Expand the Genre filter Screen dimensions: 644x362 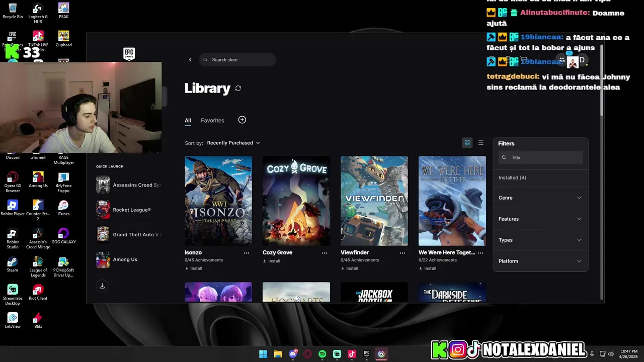pyautogui.click(x=540, y=198)
